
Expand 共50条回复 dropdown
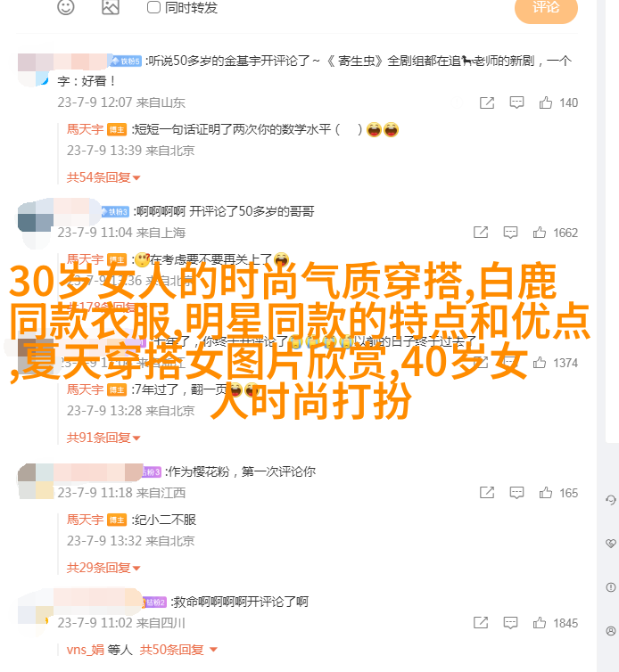pyautogui.click(x=178, y=650)
